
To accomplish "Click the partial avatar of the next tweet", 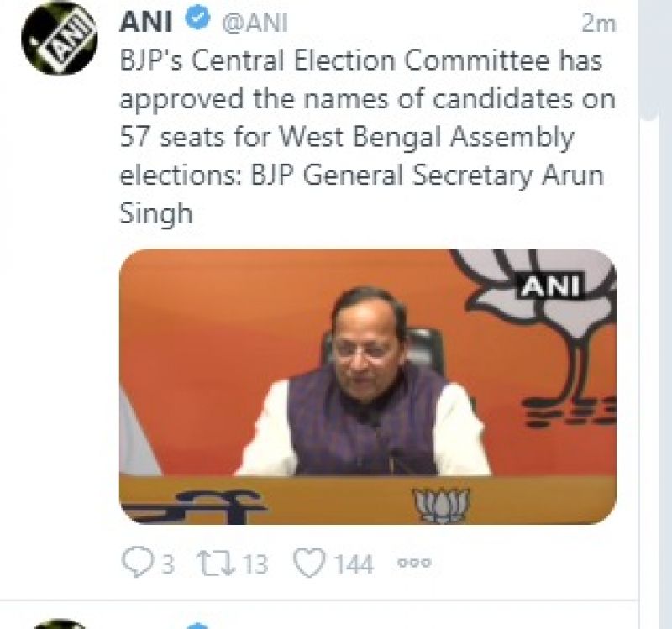I will [x=58, y=623].
